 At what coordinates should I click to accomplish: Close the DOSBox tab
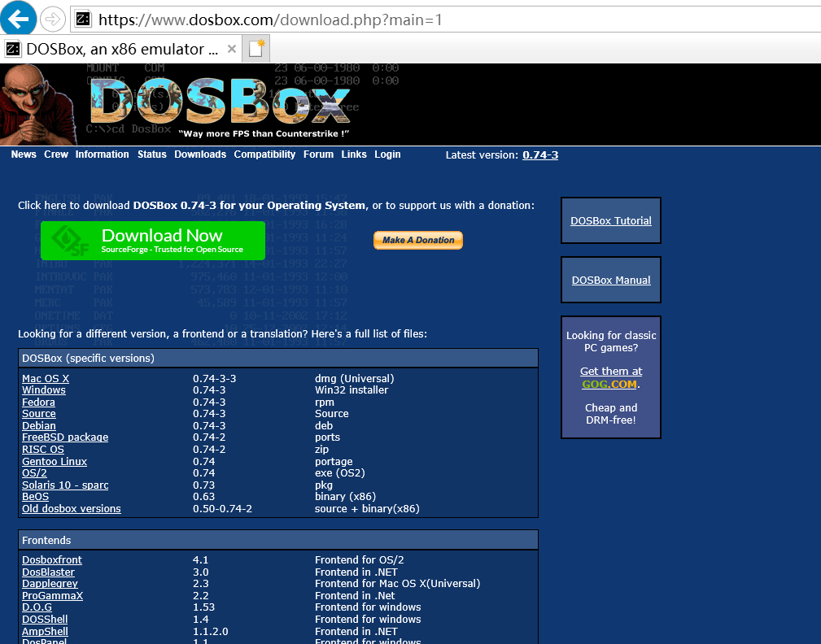point(231,49)
